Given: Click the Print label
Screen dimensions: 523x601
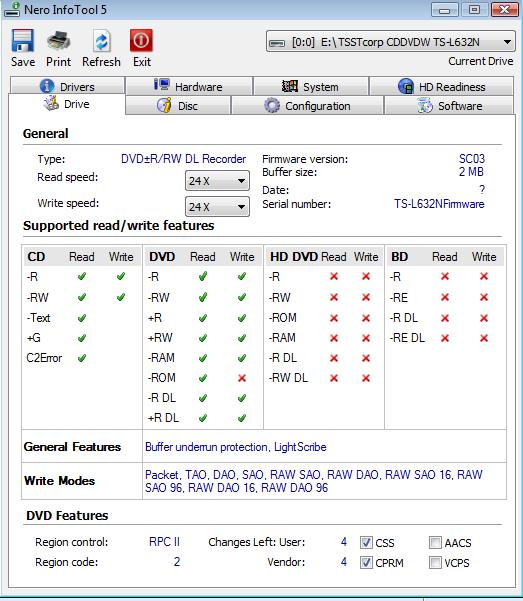Looking at the screenshot, I should [x=58, y=62].
